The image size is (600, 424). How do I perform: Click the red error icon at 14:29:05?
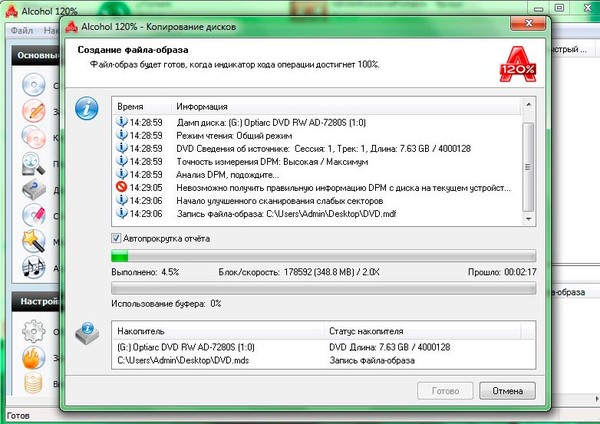point(121,187)
